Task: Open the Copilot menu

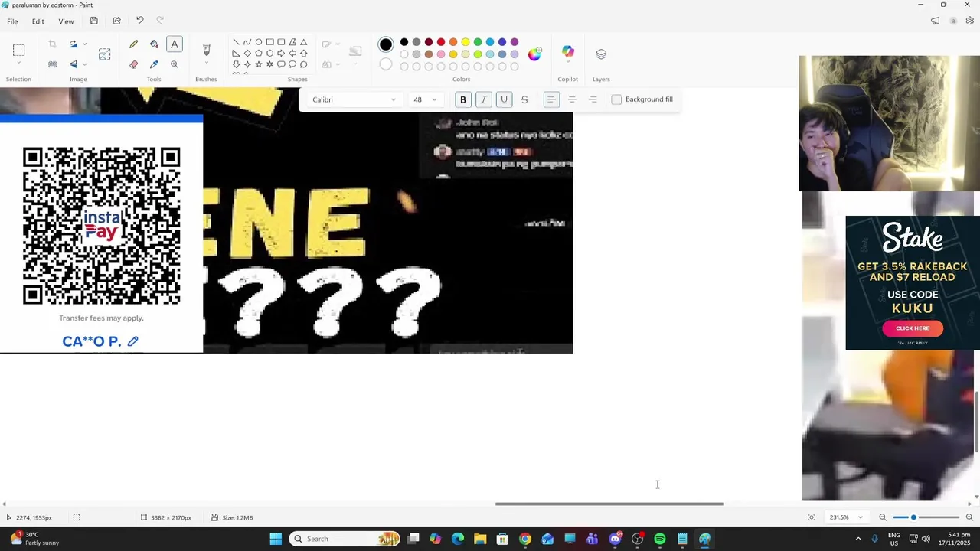Action: [x=568, y=52]
